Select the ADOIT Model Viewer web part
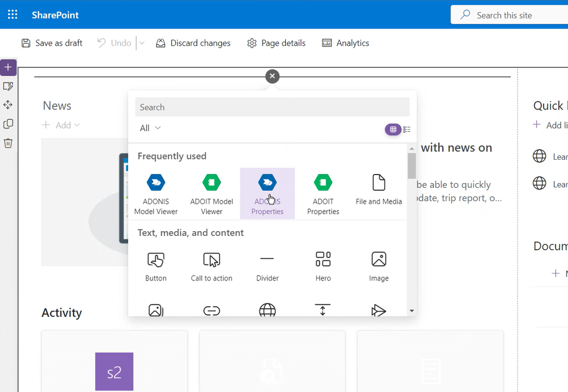The height and width of the screenshot is (392, 568). pyautogui.click(x=212, y=194)
